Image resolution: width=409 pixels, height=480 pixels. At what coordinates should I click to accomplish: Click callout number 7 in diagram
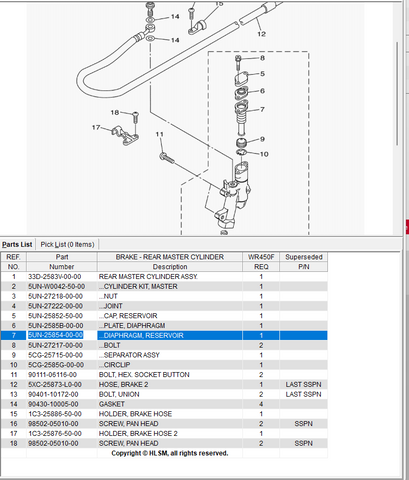pyautogui.click(x=262, y=109)
